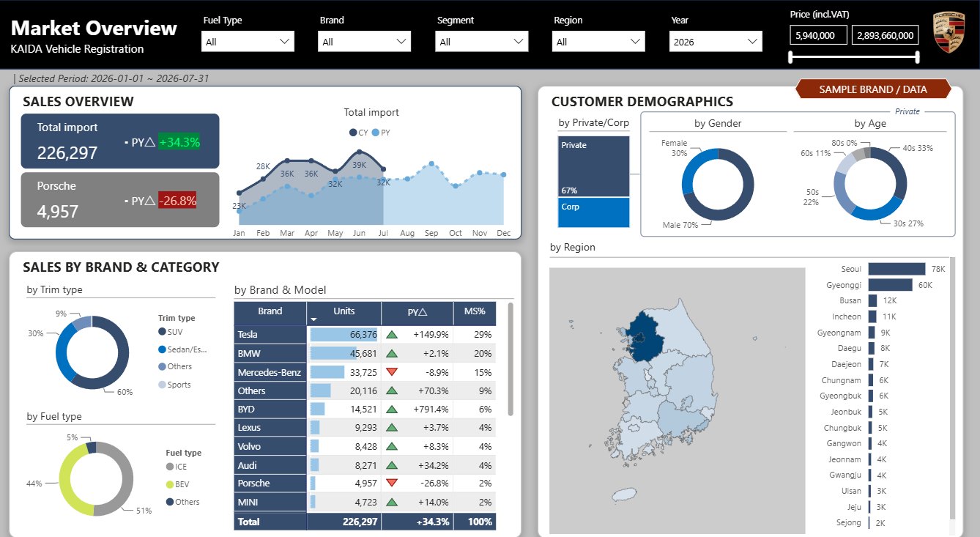Open the Brand filter dropdown

click(x=364, y=42)
